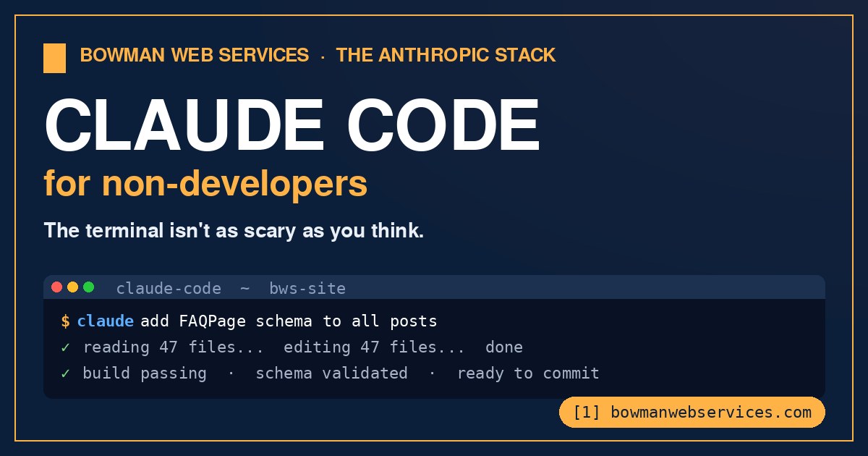Open the bowmanwebservices.com link badge
Viewport: 868px width, 456px height.
[692, 412]
